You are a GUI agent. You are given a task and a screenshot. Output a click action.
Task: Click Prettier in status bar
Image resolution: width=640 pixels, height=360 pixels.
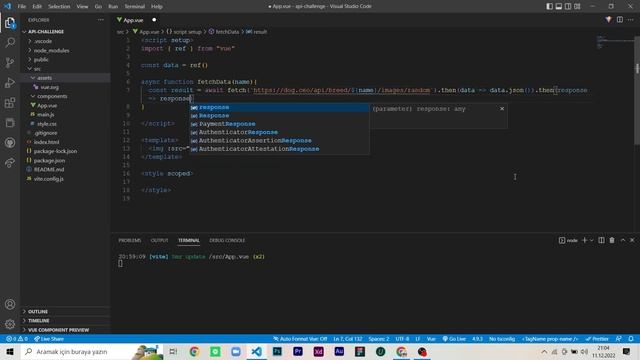coord(597,339)
